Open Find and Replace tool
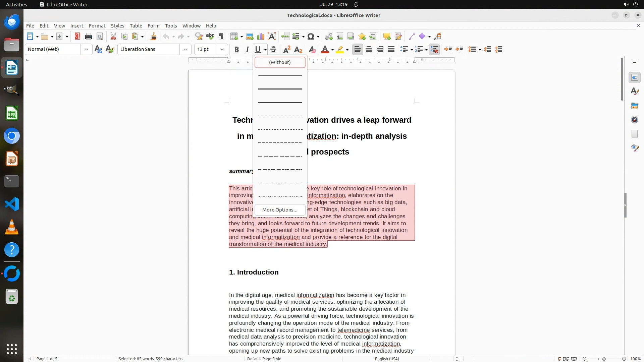The height and width of the screenshot is (362, 644). click(x=199, y=37)
